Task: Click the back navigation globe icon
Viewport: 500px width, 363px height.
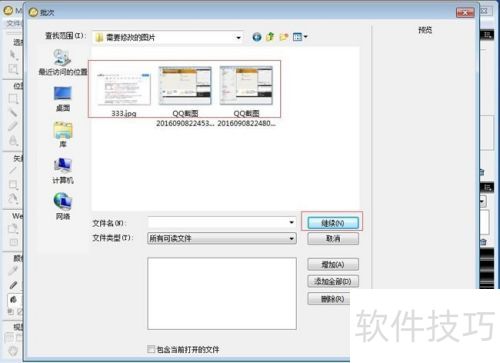Action: point(257,37)
